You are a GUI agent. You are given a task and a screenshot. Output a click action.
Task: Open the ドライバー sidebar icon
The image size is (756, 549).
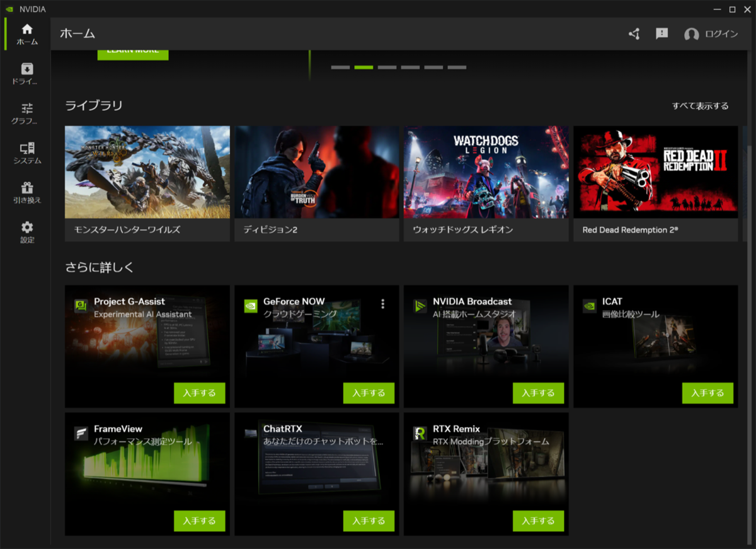(27, 69)
